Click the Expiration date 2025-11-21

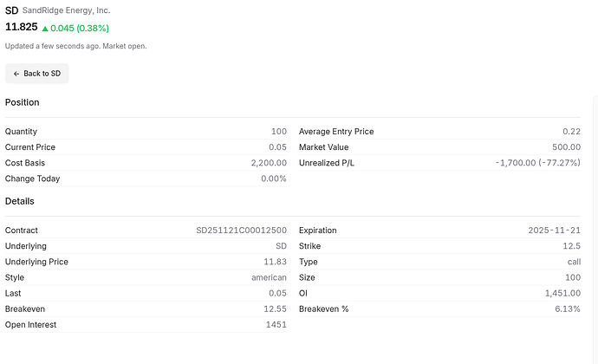554,231
